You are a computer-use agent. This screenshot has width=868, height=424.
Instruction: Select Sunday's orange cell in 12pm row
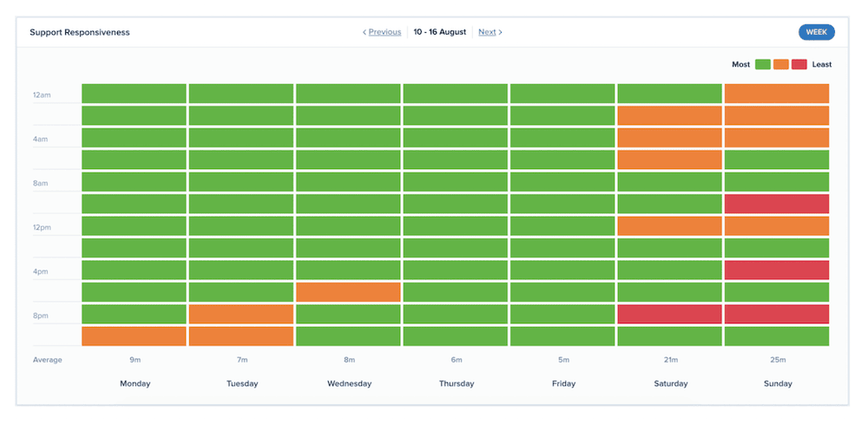tap(777, 225)
